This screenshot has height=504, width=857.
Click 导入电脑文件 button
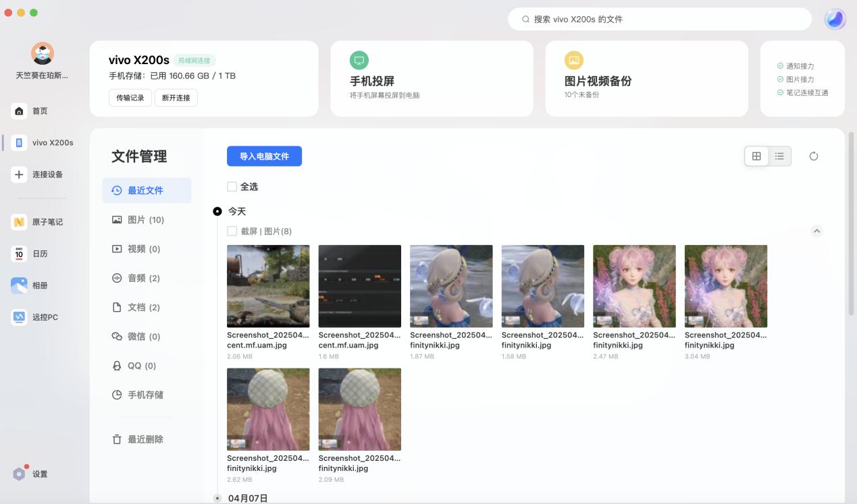tap(264, 156)
